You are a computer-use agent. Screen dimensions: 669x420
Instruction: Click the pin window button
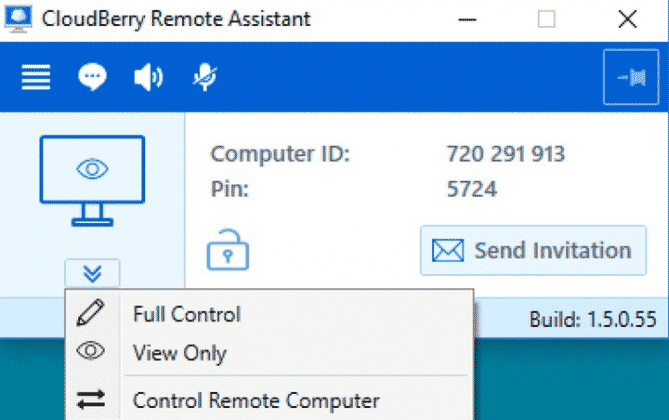point(631,77)
